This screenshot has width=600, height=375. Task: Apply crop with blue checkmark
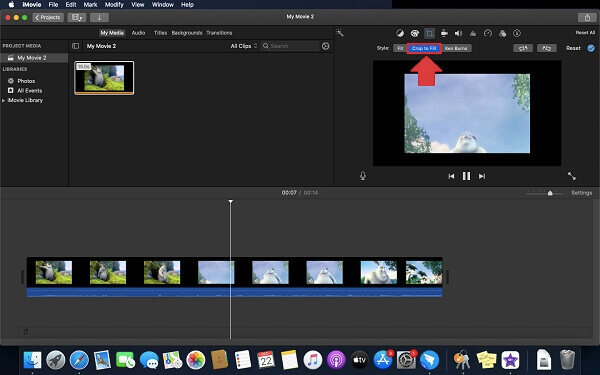point(591,48)
